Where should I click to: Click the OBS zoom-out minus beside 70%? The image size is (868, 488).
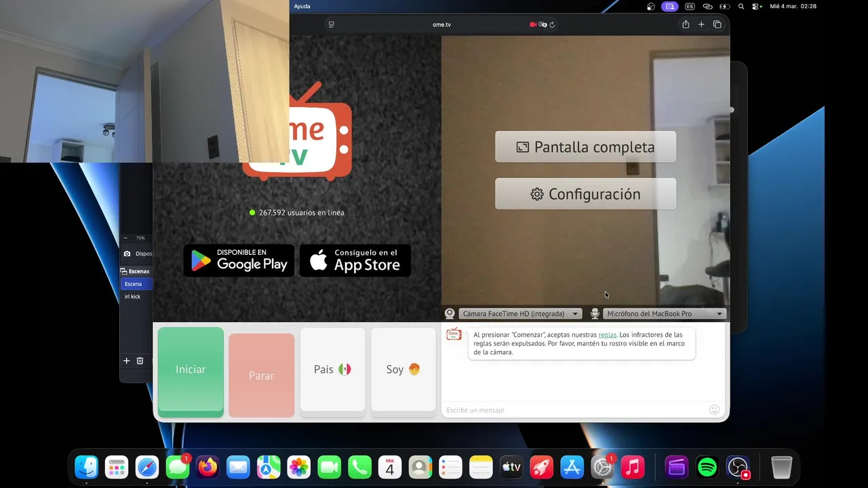(125, 238)
